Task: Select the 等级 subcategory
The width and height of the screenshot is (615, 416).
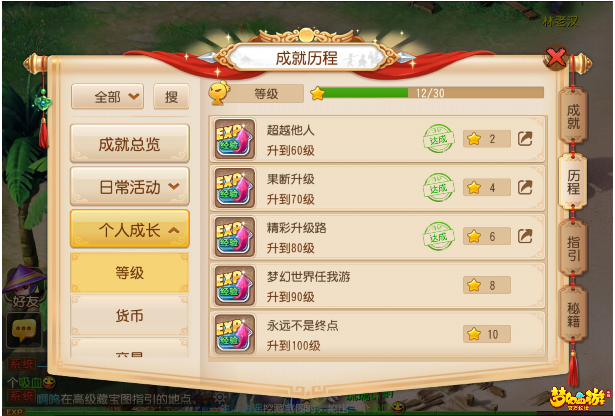Action: [130, 272]
